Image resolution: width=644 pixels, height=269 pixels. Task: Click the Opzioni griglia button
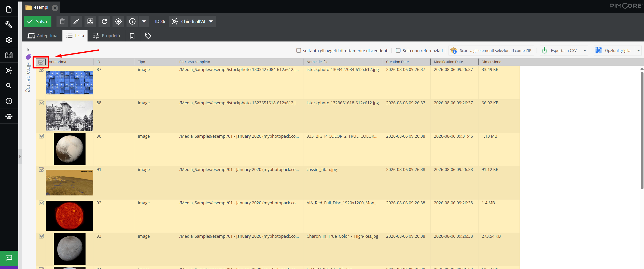[x=614, y=50]
